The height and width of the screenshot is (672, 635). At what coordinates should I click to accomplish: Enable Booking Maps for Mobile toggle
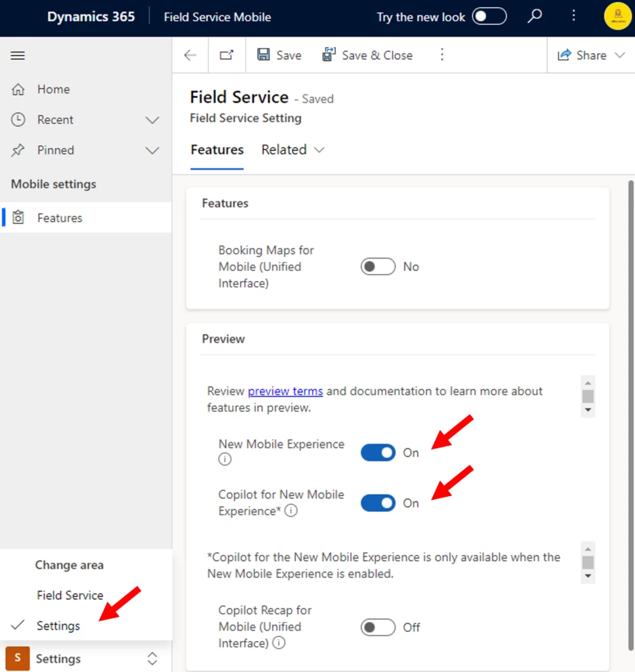378,266
